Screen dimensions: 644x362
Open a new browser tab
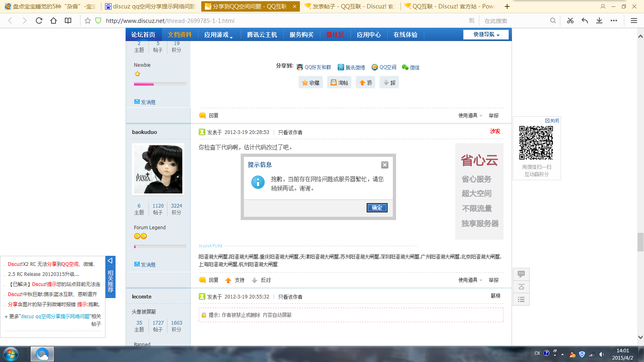507,6
